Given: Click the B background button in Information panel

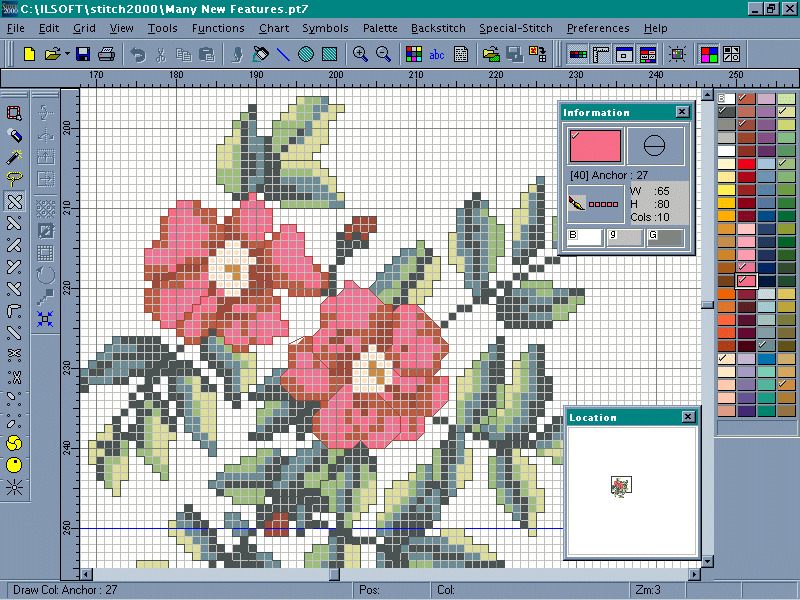Looking at the screenshot, I should click(585, 237).
